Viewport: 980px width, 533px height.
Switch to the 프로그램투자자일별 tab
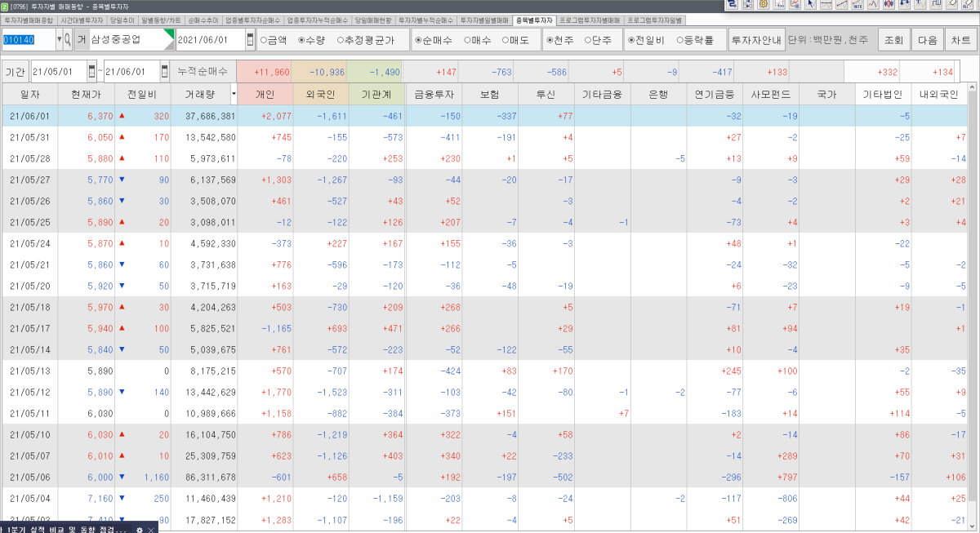tap(655, 20)
